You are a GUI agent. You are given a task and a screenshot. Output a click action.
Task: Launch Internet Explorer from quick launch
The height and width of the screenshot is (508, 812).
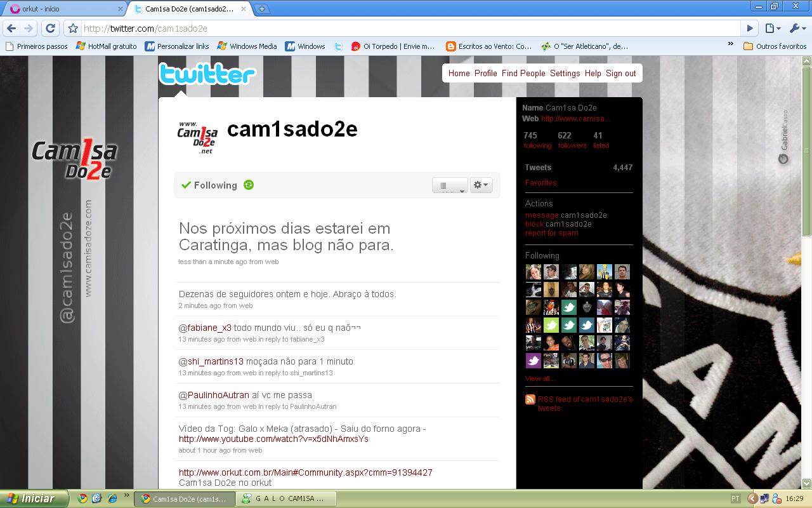112,498
